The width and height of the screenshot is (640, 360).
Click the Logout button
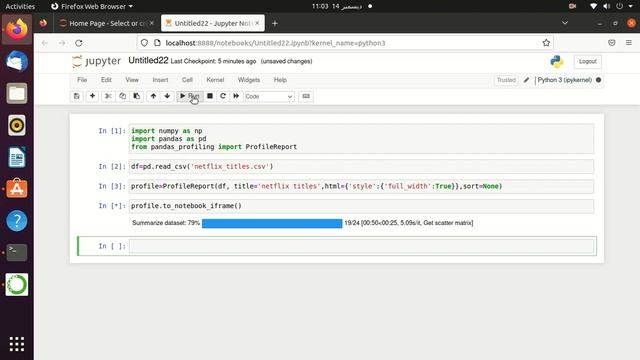click(x=587, y=62)
